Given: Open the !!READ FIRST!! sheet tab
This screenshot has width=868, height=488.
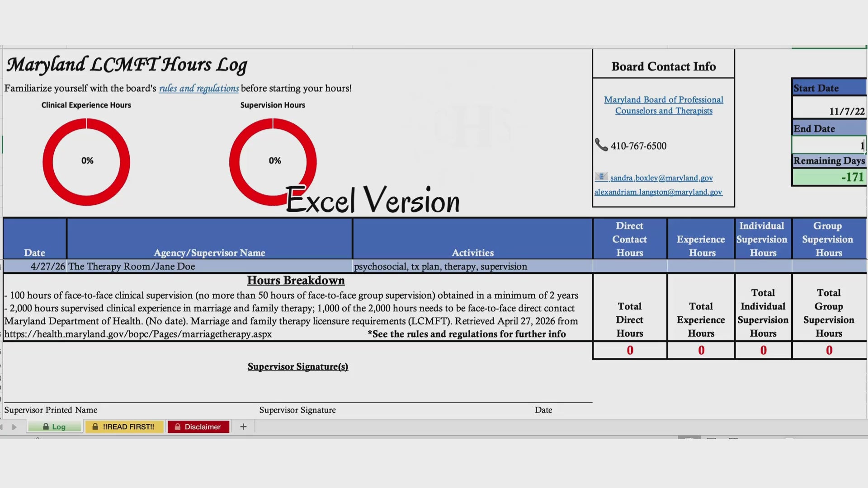Looking at the screenshot, I should click(124, 427).
